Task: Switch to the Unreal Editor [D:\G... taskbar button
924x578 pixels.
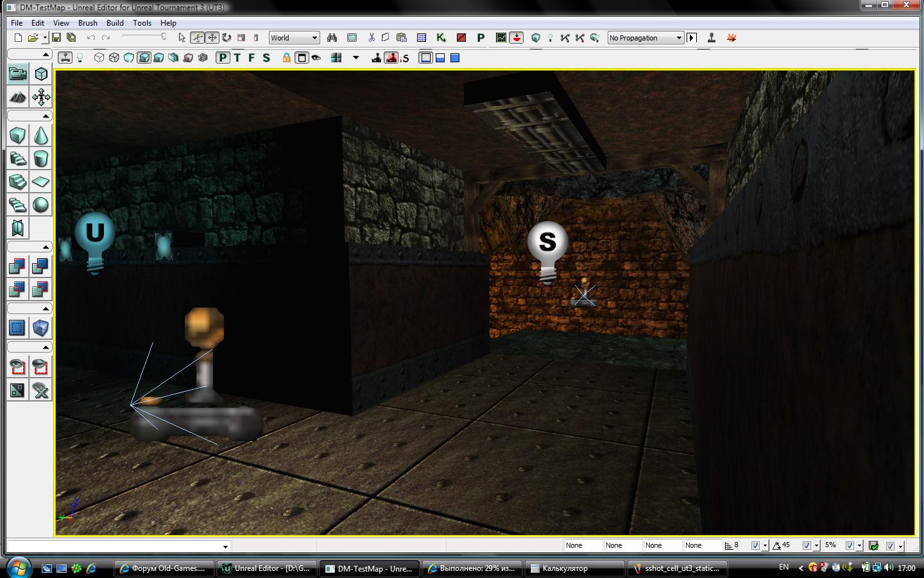Action: click(267, 568)
